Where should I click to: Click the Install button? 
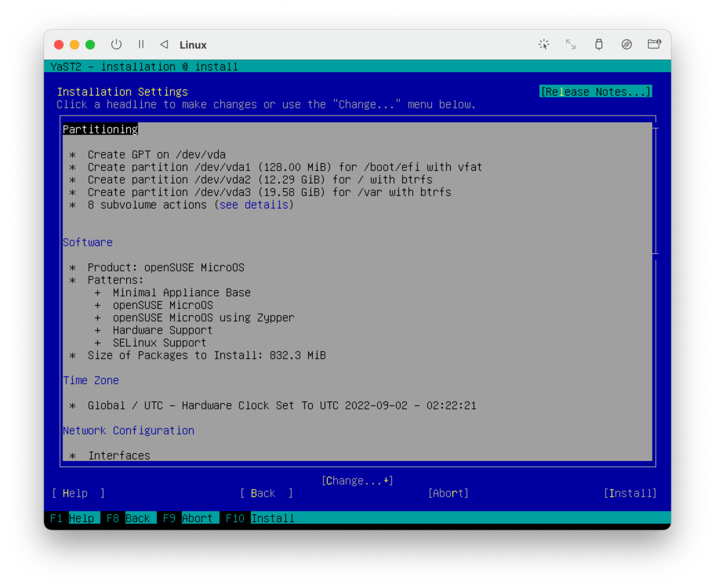(630, 493)
